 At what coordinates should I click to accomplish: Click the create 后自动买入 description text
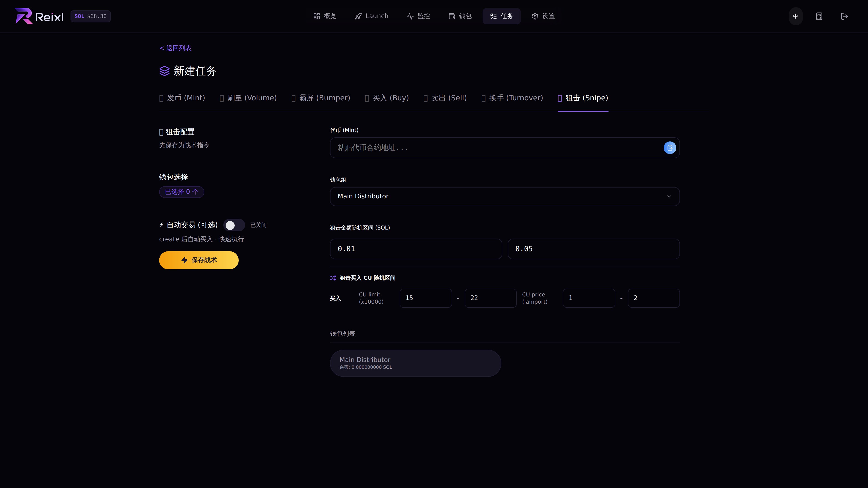(201, 239)
